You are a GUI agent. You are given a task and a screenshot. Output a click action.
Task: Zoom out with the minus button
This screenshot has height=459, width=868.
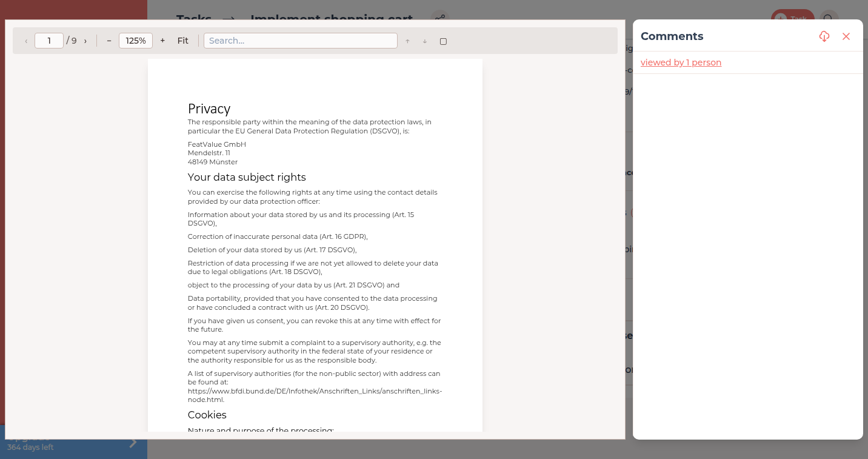click(109, 41)
